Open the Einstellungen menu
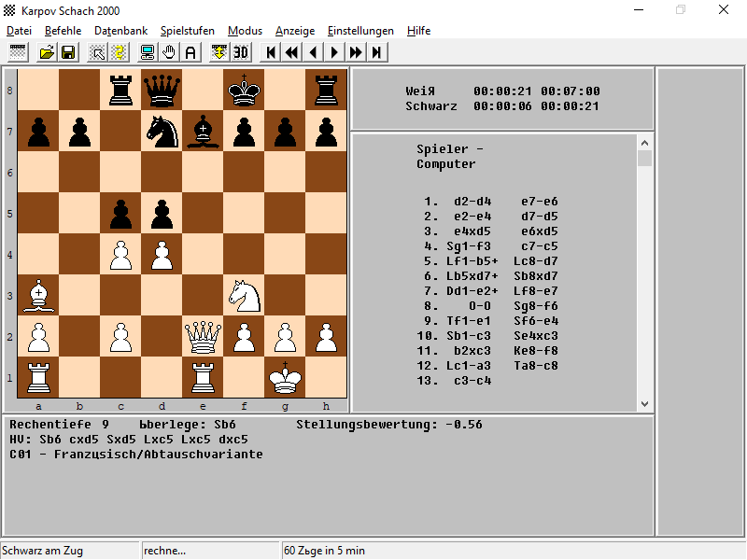747x560 pixels. pyautogui.click(x=360, y=31)
